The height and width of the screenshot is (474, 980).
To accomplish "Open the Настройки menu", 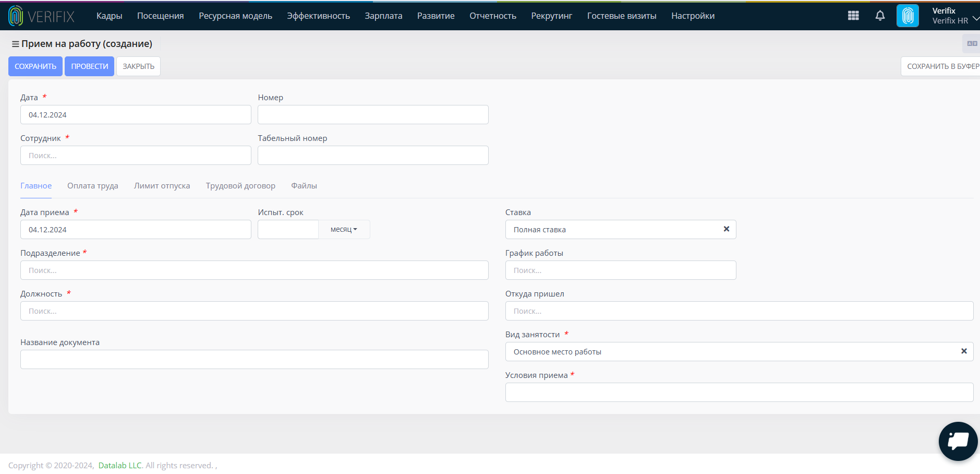I will click(x=693, y=16).
